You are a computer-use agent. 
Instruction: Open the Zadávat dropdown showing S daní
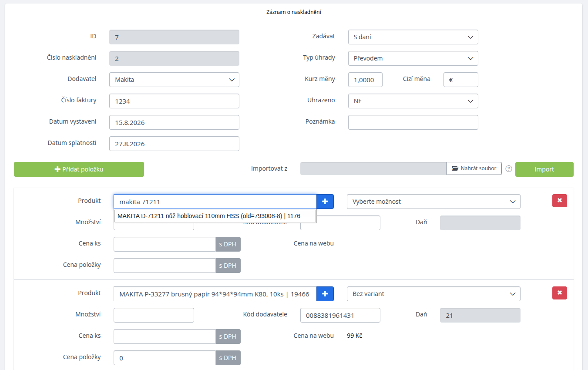click(413, 37)
